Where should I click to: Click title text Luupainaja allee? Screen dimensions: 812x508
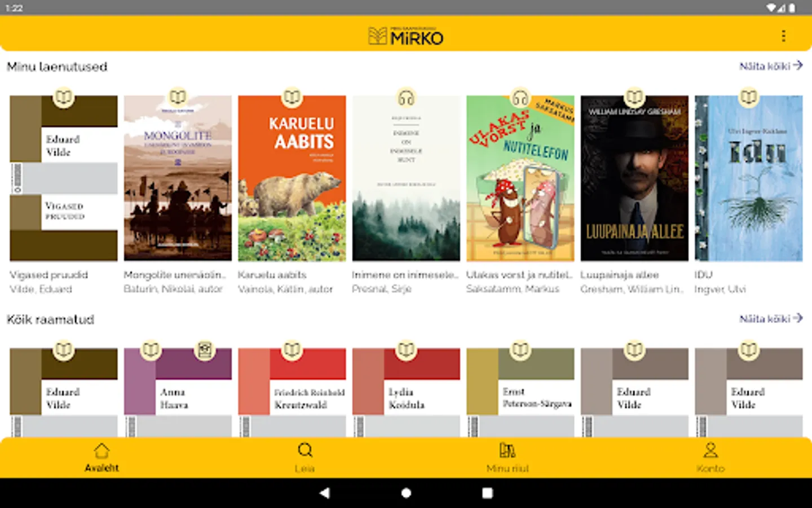(x=620, y=275)
